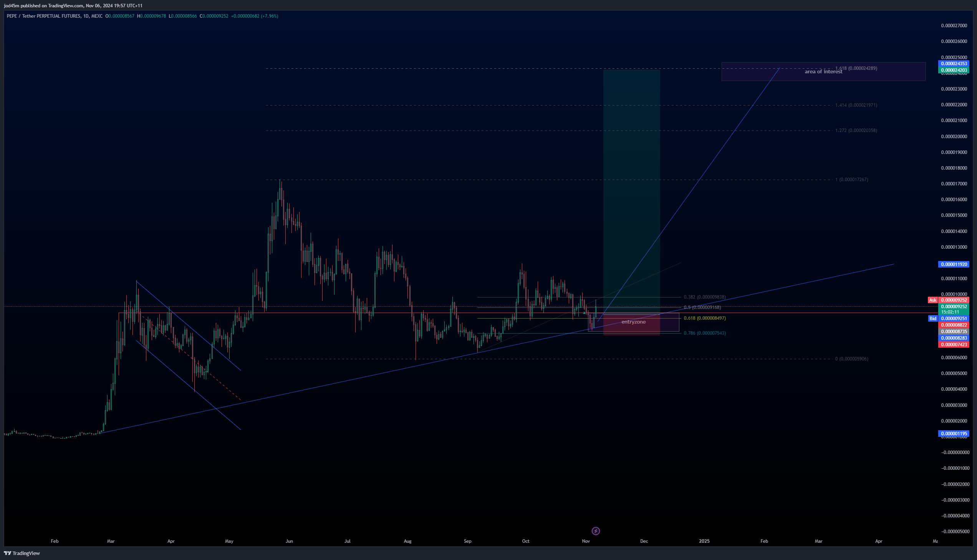Viewport: 977px width, 560px height.
Task: Select the 'entryzone' box label
Action: [633, 322]
